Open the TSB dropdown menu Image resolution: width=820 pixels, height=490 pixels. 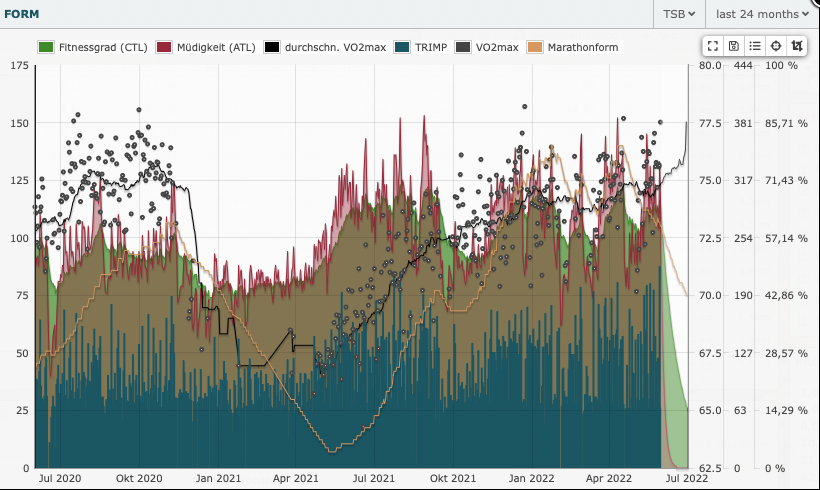[679, 14]
